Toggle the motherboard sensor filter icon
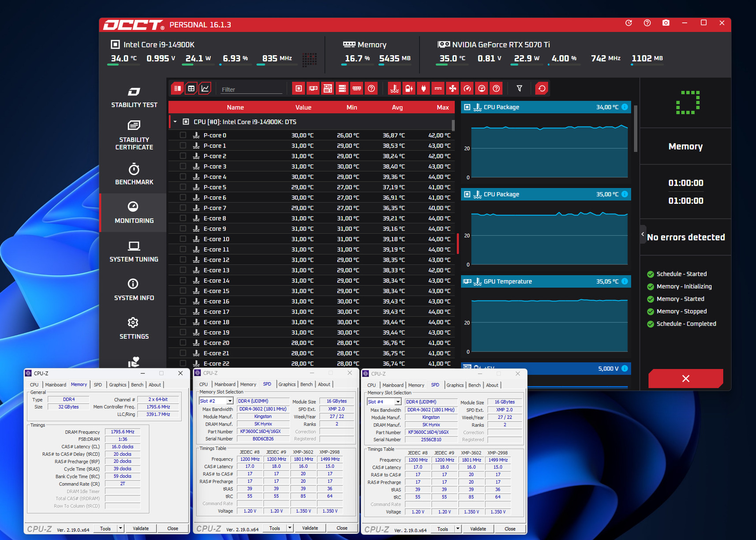Screen dimensions: 756x540 click(x=328, y=89)
